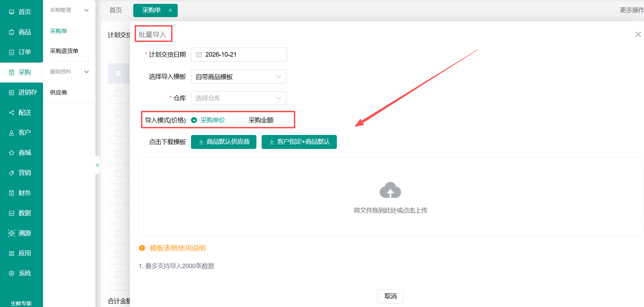Download the 商品默认供应商 template
Screen dimensions: 644x307
(224, 142)
